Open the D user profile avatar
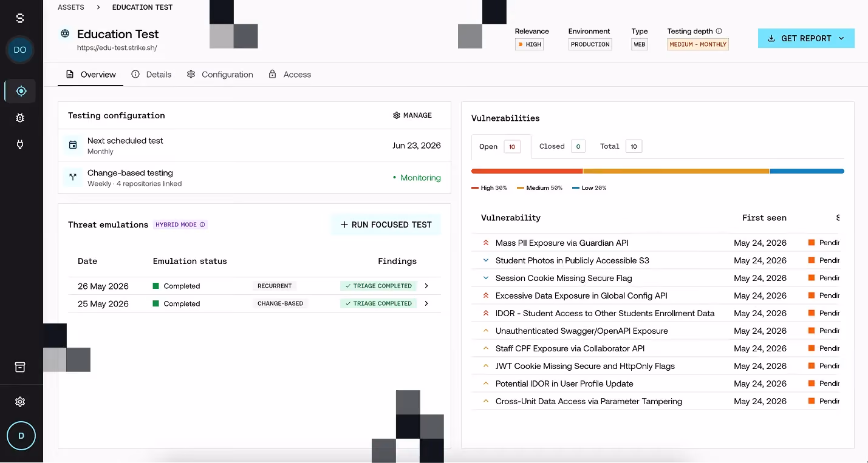The height and width of the screenshot is (463, 868). point(21,436)
